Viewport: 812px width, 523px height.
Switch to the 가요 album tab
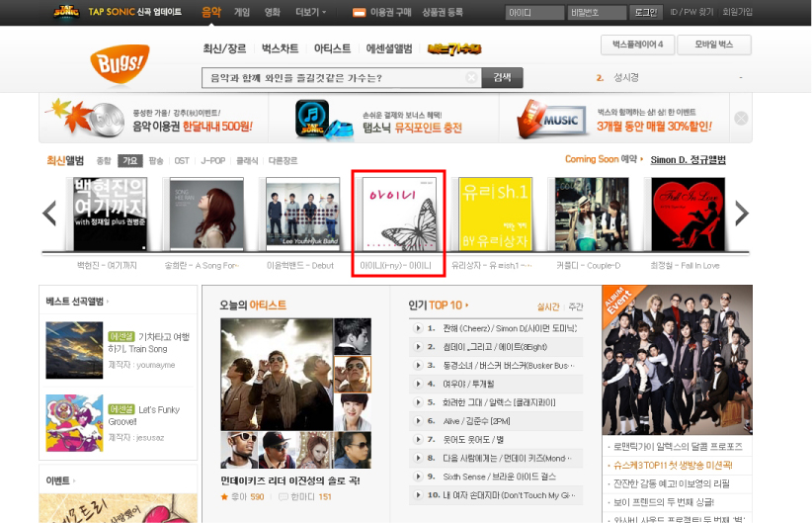pyautogui.click(x=130, y=161)
